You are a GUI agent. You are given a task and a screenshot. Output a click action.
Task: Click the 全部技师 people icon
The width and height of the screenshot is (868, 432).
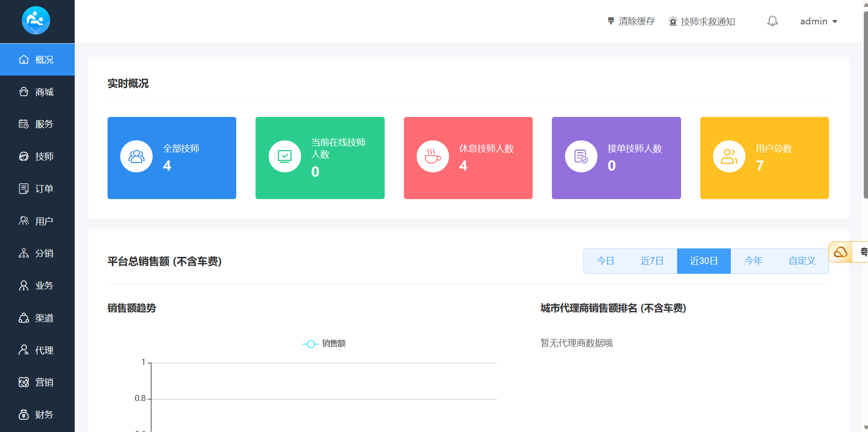(x=136, y=156)
